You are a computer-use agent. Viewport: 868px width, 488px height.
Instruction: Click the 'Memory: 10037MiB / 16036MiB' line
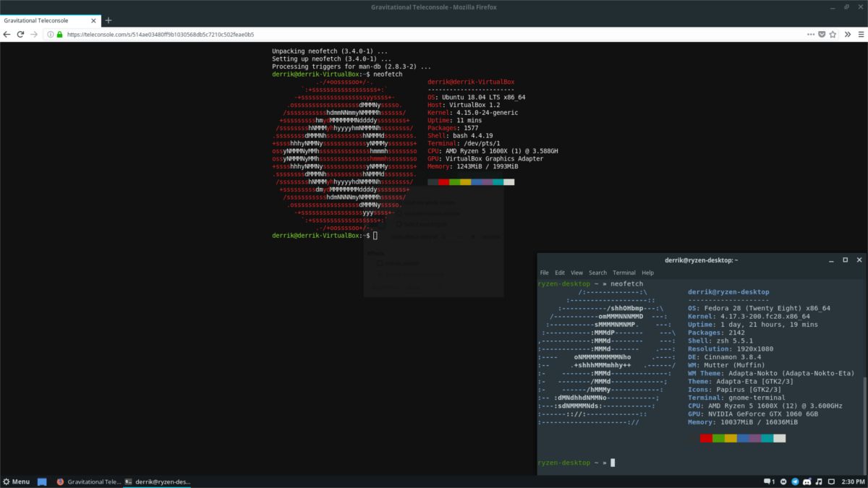tap(743, 422)
